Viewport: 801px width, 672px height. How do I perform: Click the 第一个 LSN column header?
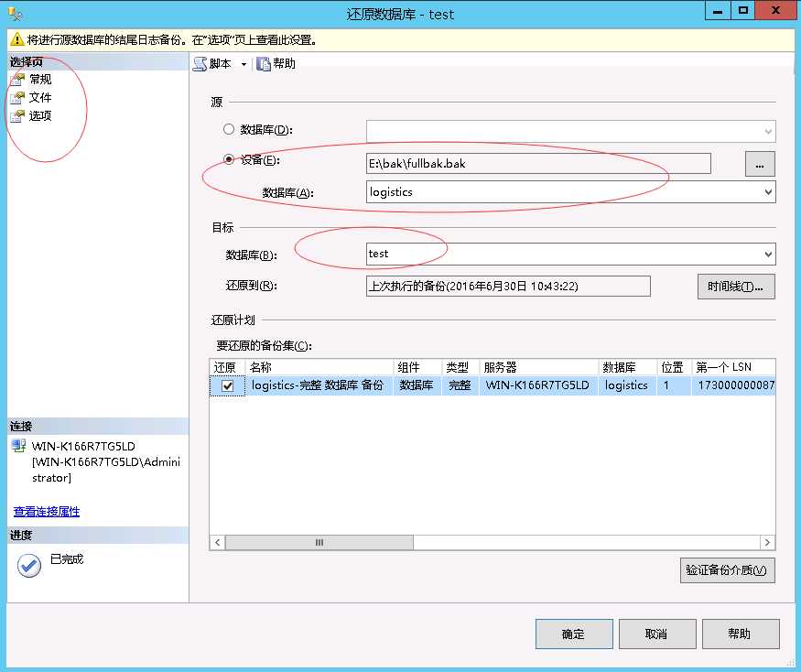(x=733, y=367)
